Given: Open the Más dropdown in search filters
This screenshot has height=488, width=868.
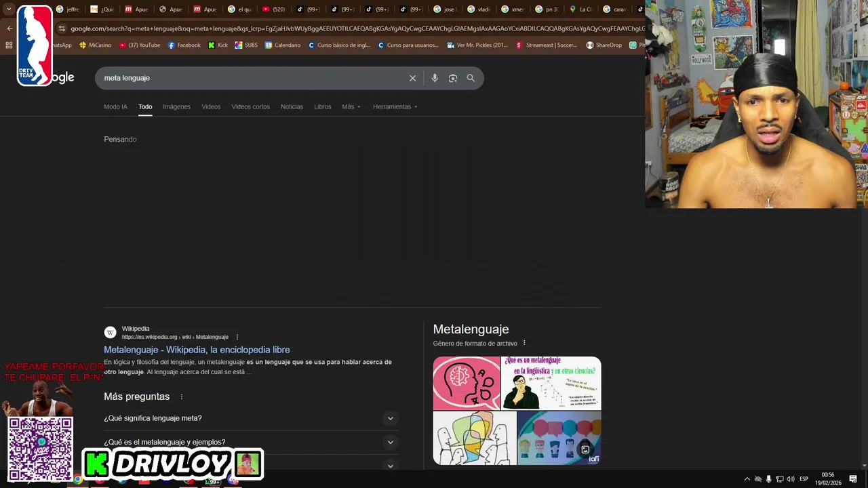Looking at the screenshot, I should [x=351, y=107].
